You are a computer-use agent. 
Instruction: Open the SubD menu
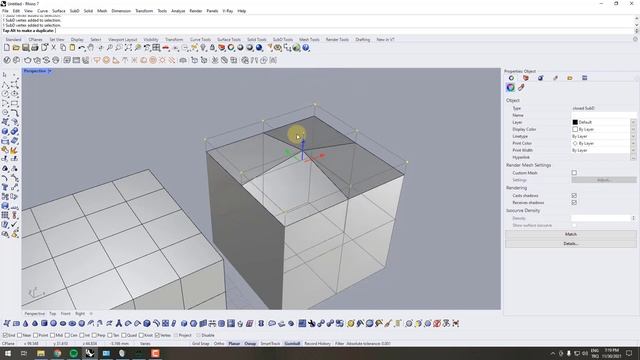pos(74,11)
